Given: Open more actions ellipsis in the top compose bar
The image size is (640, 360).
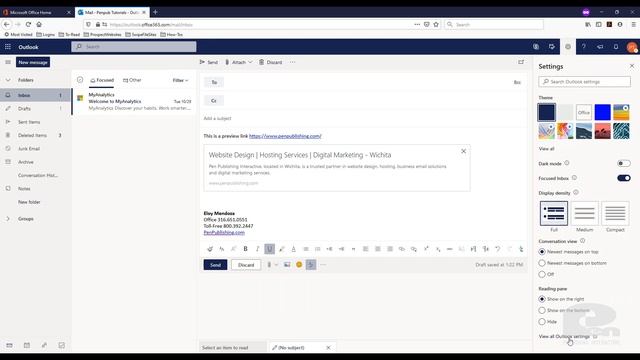Looking at the screenshot, I should 293,62.
